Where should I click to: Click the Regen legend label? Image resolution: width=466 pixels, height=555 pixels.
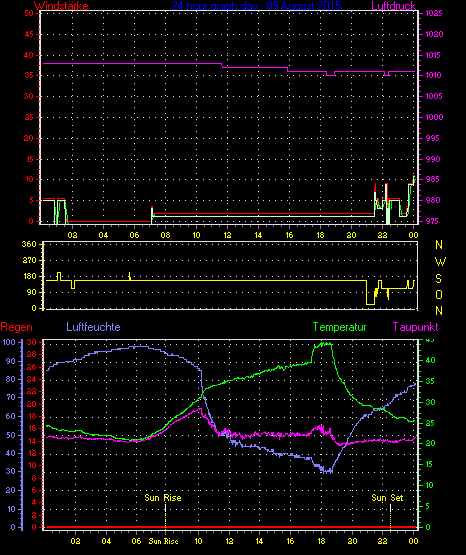point(16,327)
